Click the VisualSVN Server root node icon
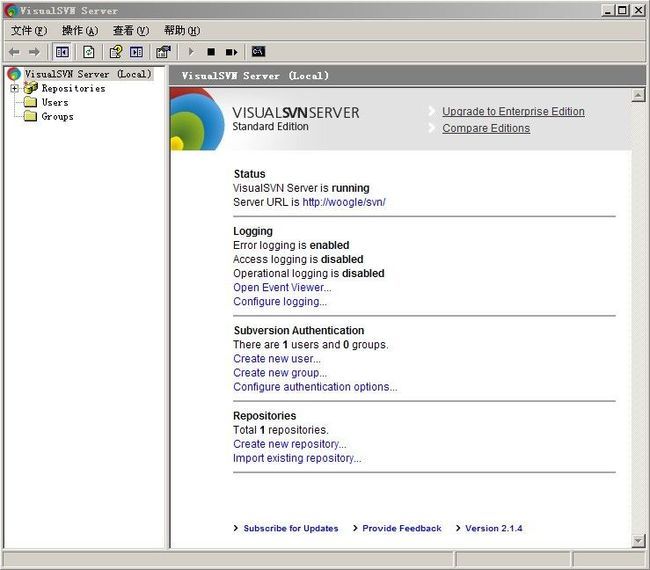 (x=14, y=74)
